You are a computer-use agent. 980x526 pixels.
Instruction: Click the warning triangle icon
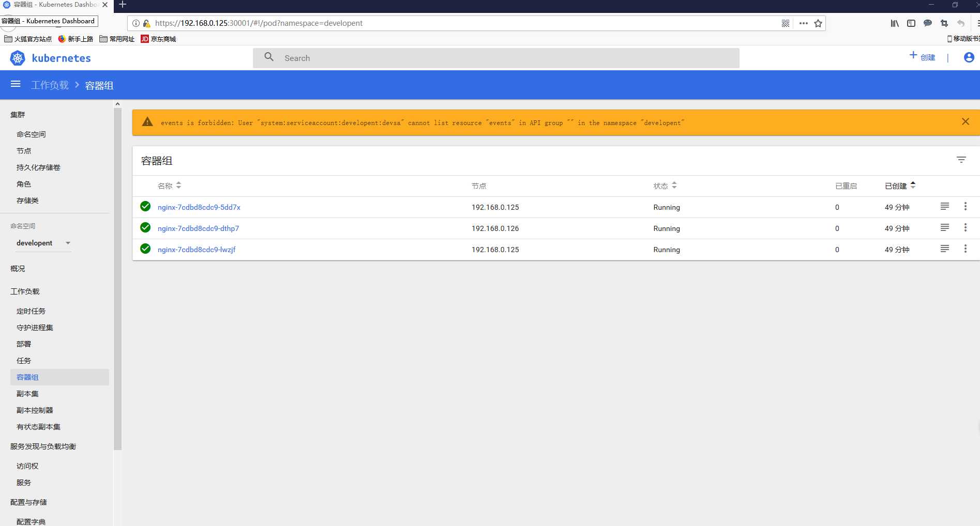pos(147,122)
